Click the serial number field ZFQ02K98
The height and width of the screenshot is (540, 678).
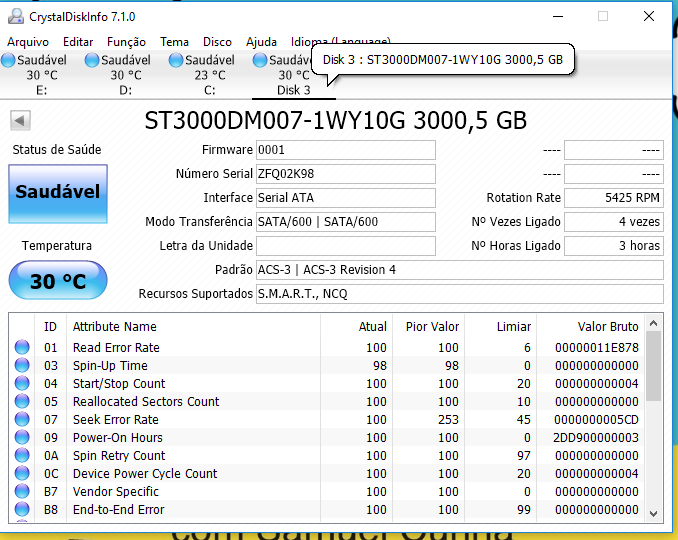345,174
